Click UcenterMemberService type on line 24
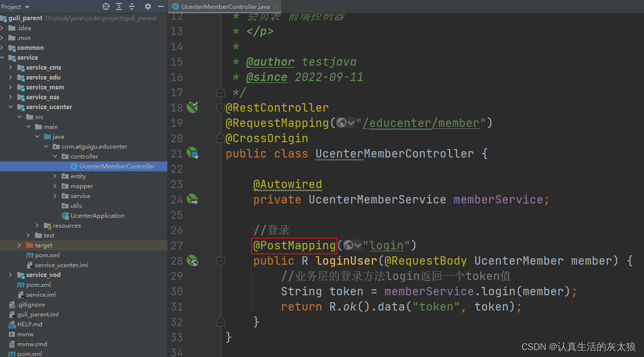 (x=378, y=199)
